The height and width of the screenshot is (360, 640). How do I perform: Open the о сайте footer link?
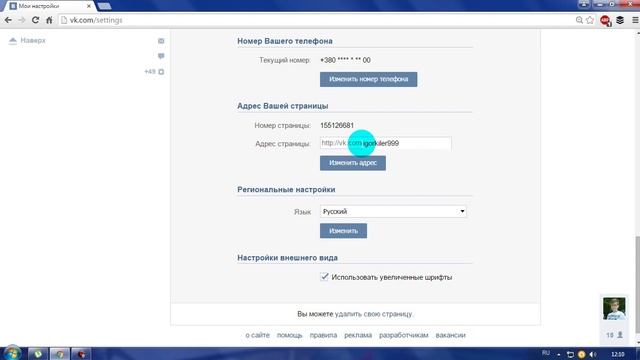258,335
